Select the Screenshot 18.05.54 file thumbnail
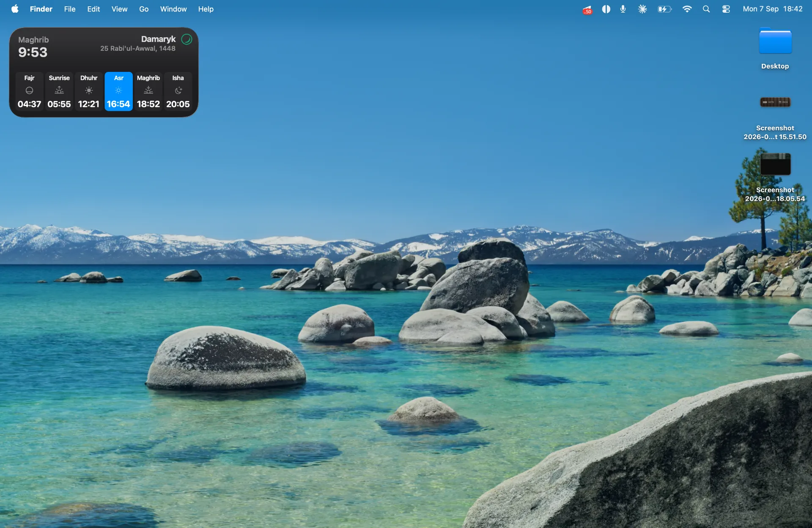Image resolution: width=812 pixels, height=528 pixels. [x=775, y=164]
